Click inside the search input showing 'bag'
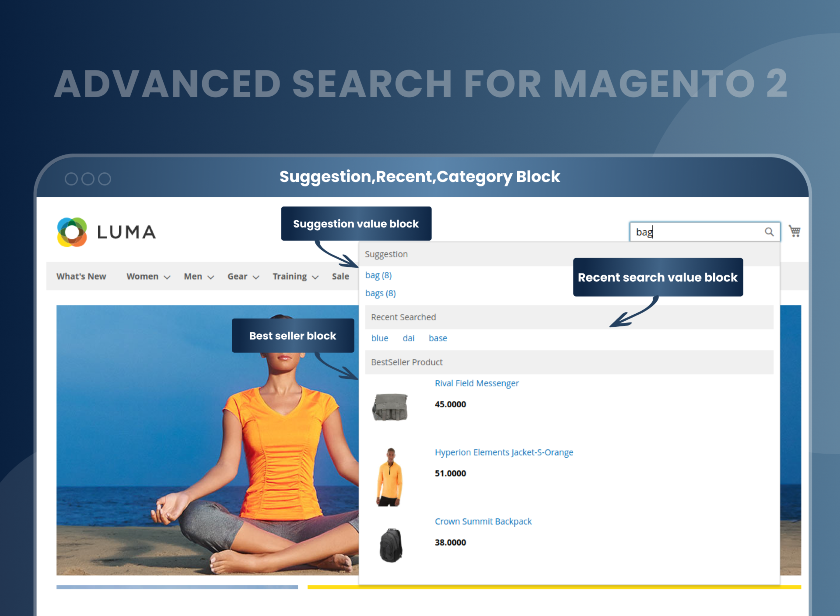 (x=690, y=232)
